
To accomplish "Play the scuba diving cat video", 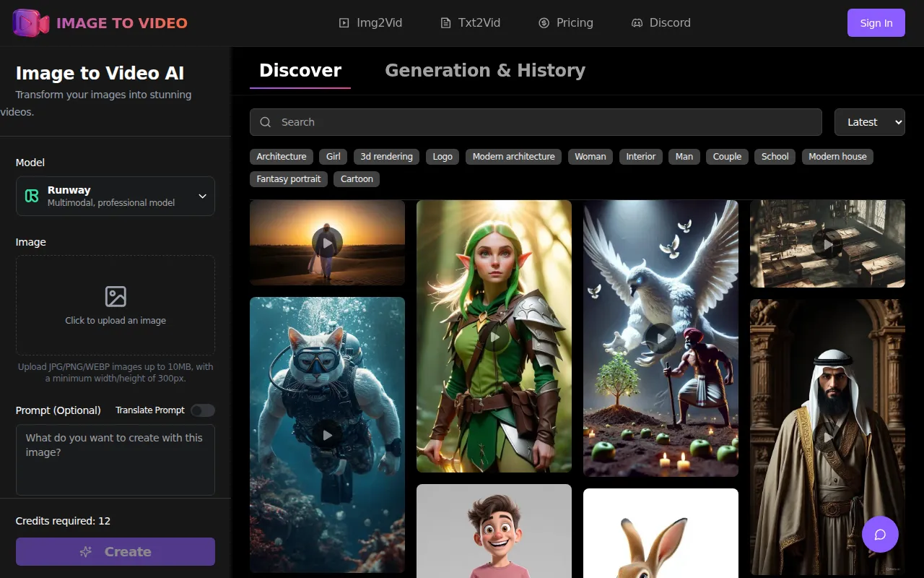I will [x=327, y=435].
